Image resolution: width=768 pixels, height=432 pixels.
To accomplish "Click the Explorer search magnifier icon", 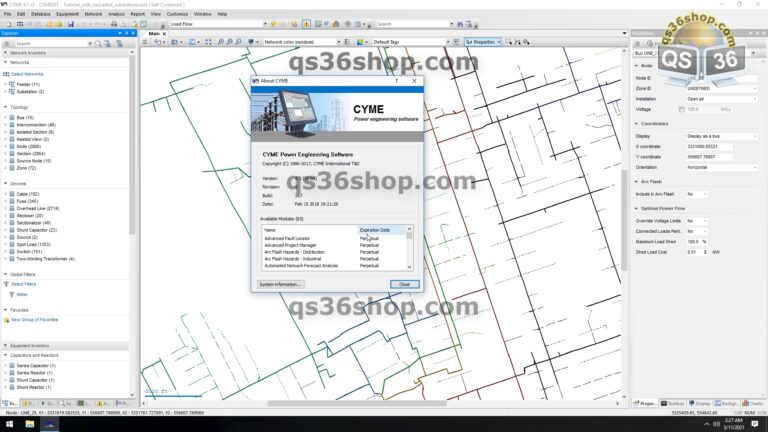I will click(x=98, y=44).
